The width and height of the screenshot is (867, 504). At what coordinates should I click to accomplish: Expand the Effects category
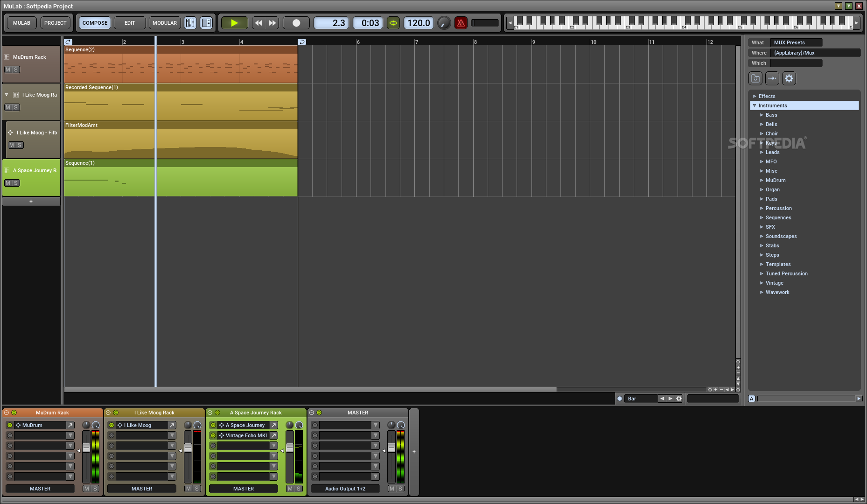tap(755, 96)
